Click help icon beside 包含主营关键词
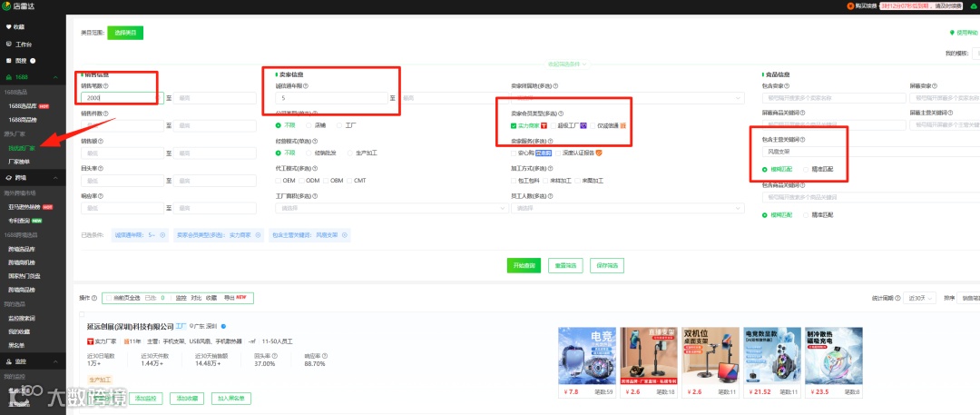Viewport: 980px width, 415px height. (803, 140)
